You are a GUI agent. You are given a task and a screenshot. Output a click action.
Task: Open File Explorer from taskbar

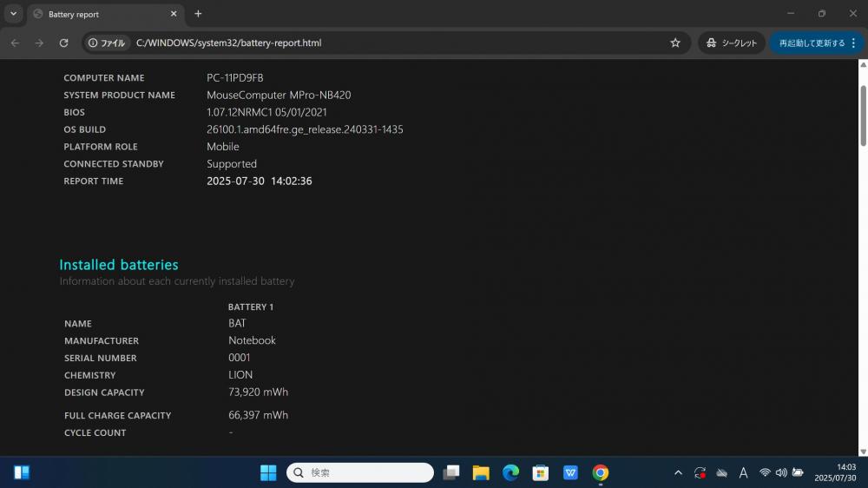481,472
